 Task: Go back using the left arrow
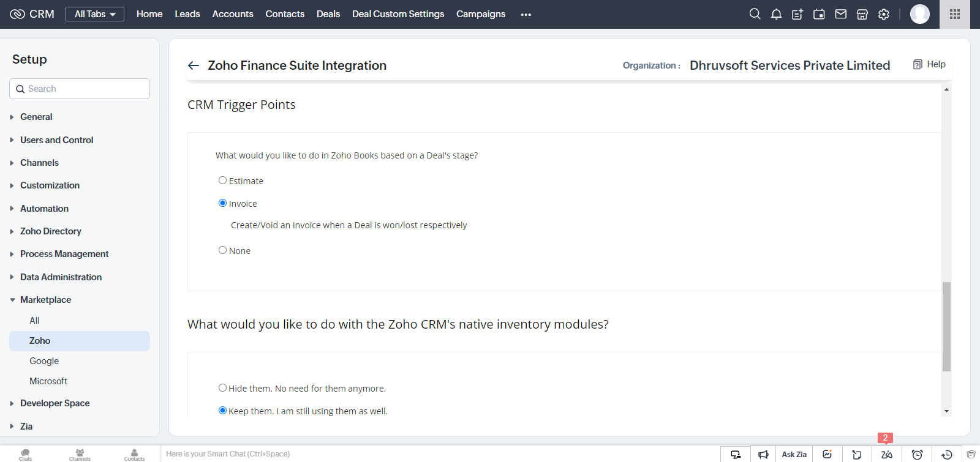[x=194, y=65]
